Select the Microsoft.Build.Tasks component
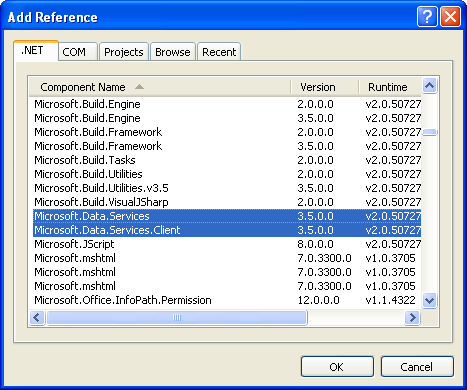Image resolution: width=467 pixels, height=390 pixels. pyautogui.click(x=227, y=160)
